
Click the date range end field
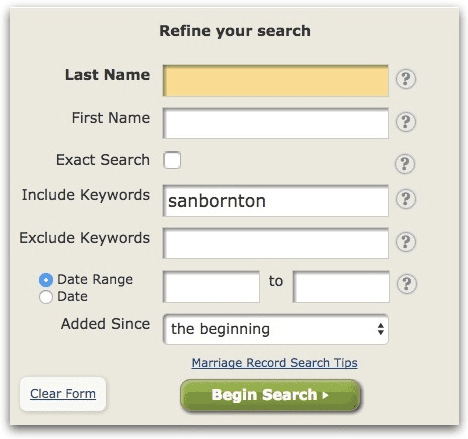(x=341, y=287)
